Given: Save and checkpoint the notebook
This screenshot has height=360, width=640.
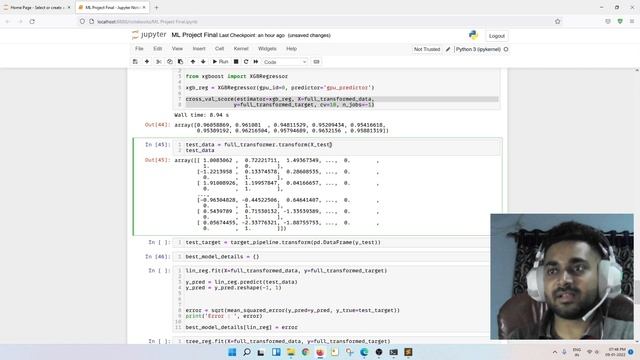Looking at the screenshot, I should click(135, 62).
